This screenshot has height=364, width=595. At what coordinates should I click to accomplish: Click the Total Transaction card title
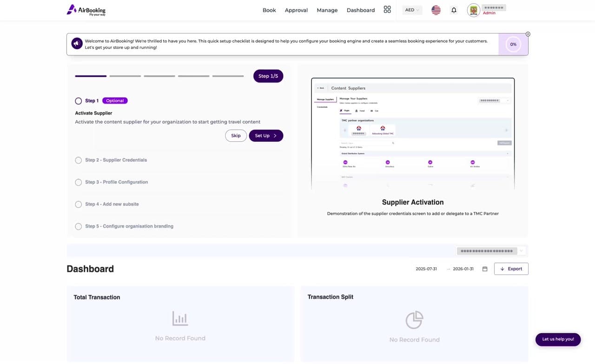point(97,298)
